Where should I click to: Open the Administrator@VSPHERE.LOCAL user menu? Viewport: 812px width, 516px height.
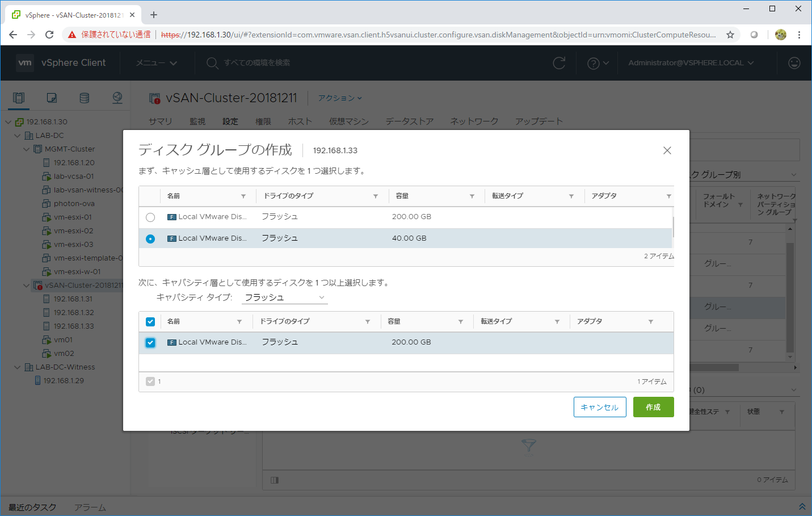(691, 63)
